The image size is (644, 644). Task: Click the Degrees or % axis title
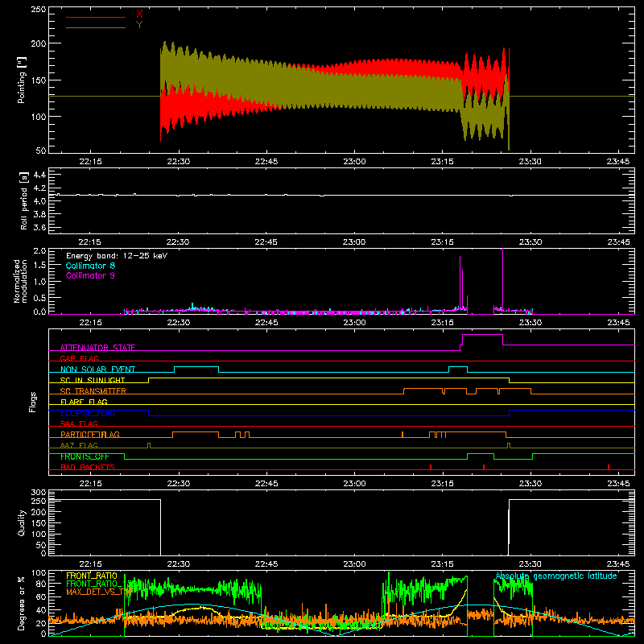pyautogui.click(x=22, y=604)
